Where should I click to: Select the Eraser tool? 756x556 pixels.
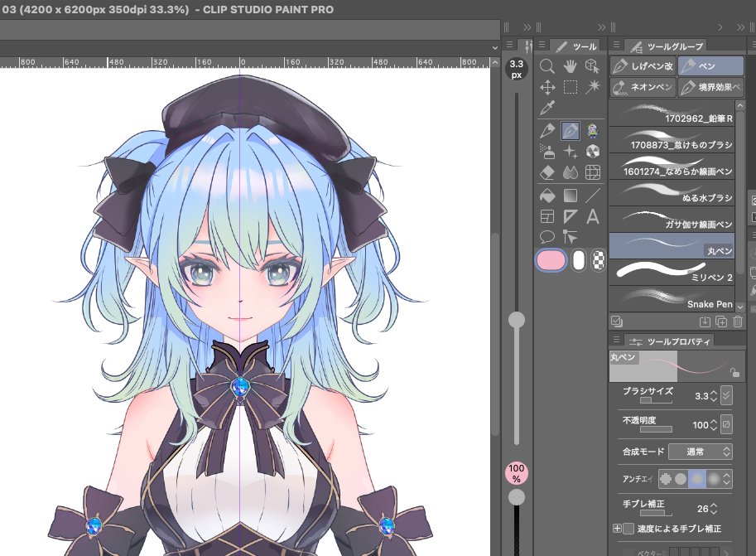pos(547,172)
